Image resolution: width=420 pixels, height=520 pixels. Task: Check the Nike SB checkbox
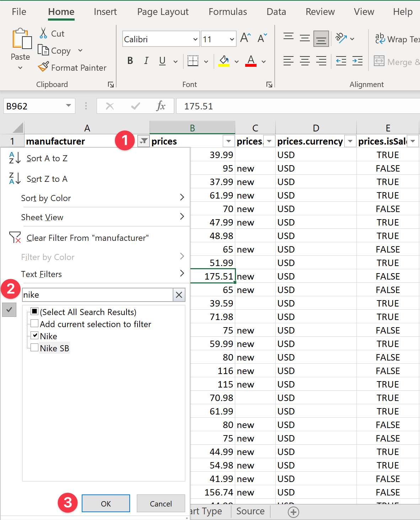click(x=34, y=348)
